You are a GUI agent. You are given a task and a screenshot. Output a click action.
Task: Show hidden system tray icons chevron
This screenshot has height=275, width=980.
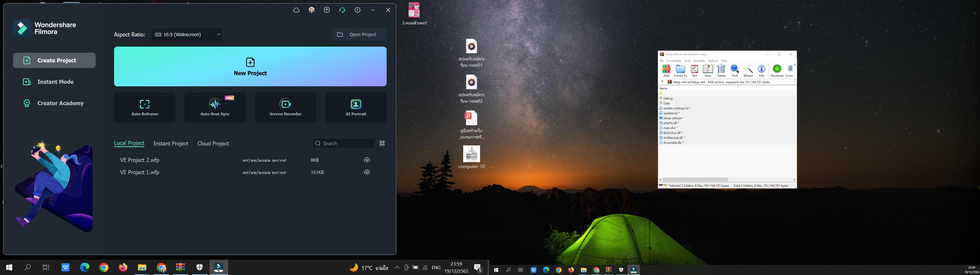pos(397,267)
